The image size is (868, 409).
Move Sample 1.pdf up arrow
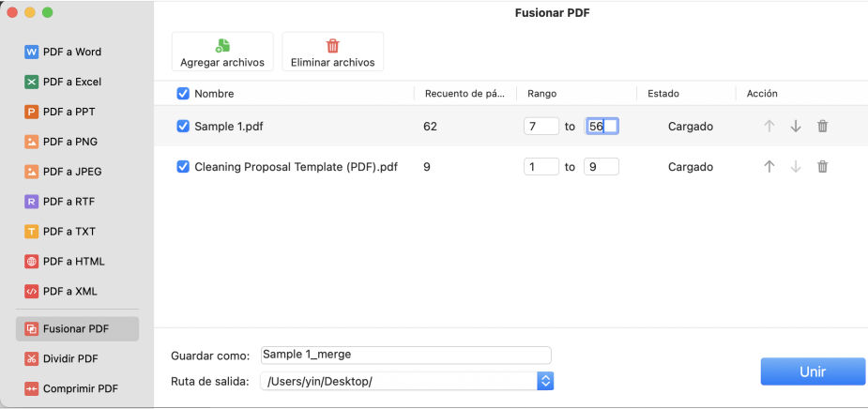click(x=769, y=127)
